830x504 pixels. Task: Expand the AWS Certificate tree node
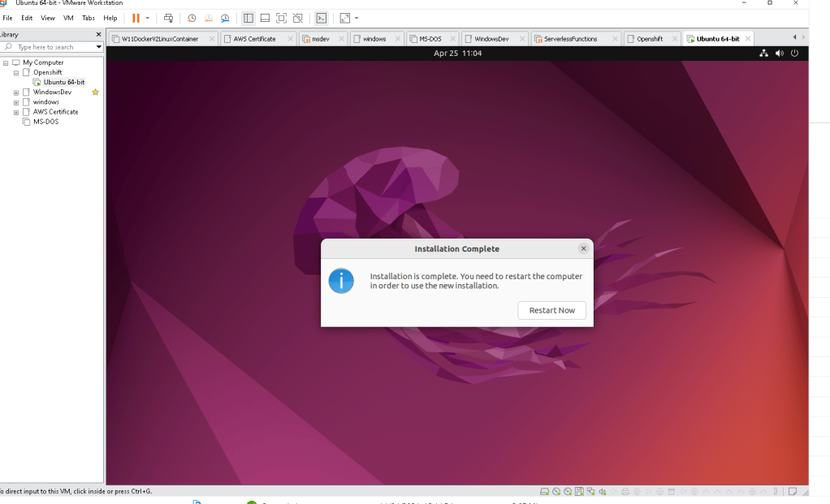(x=16, y=112)
